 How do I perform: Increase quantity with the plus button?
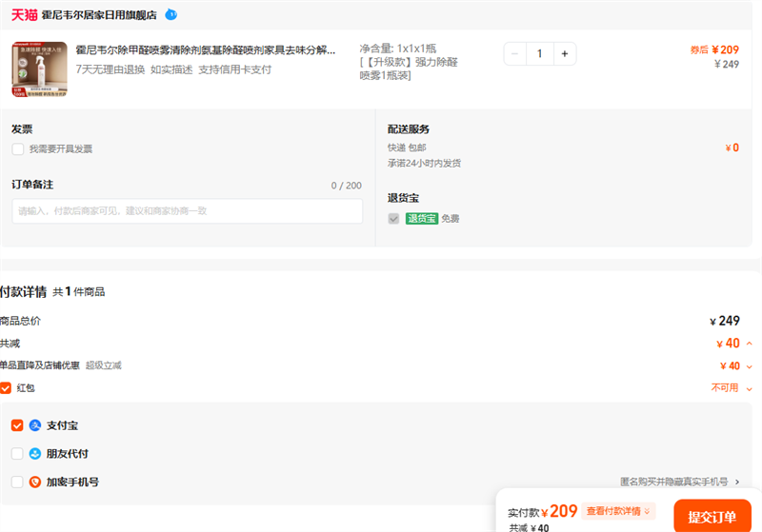point(564,54)
